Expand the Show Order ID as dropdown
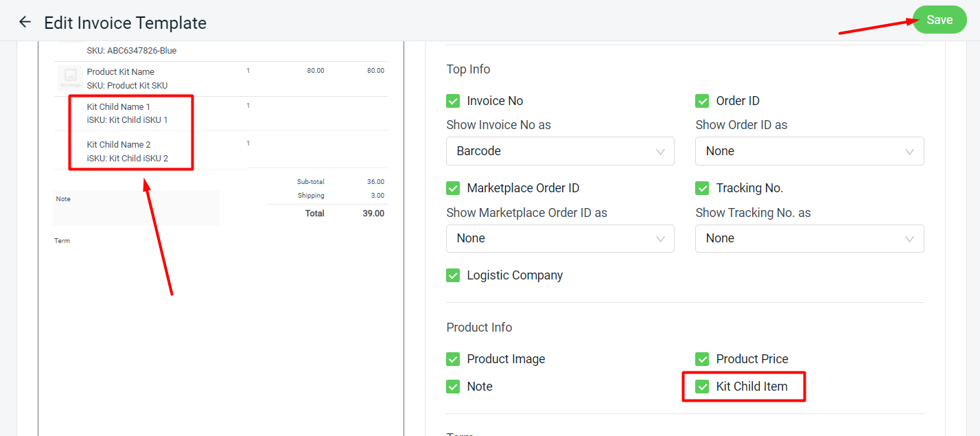The height and width of the screenshot is (436, 980). pos(809,151)
